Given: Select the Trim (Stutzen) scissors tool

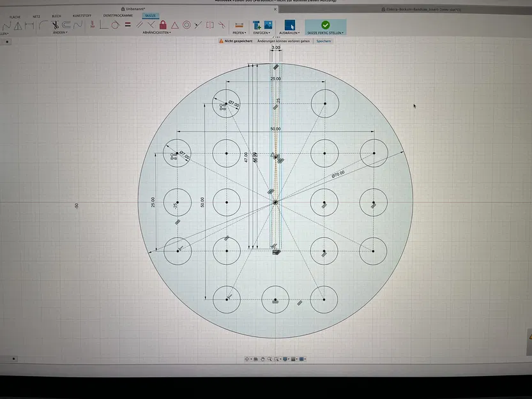Looking at the screenshot, I should pyautogui.click(x=55, y=24).
